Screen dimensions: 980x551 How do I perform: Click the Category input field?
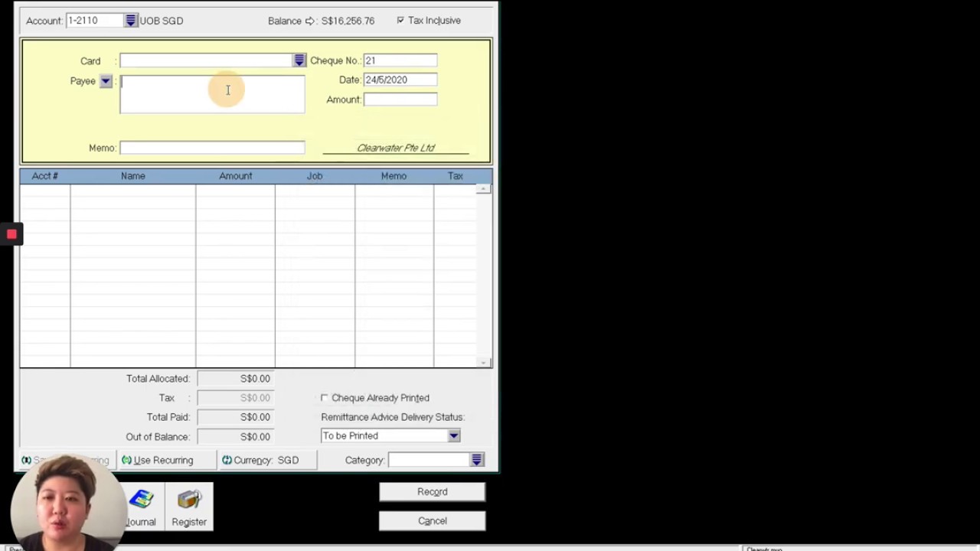pyautogui.click(x=430, y=460)
